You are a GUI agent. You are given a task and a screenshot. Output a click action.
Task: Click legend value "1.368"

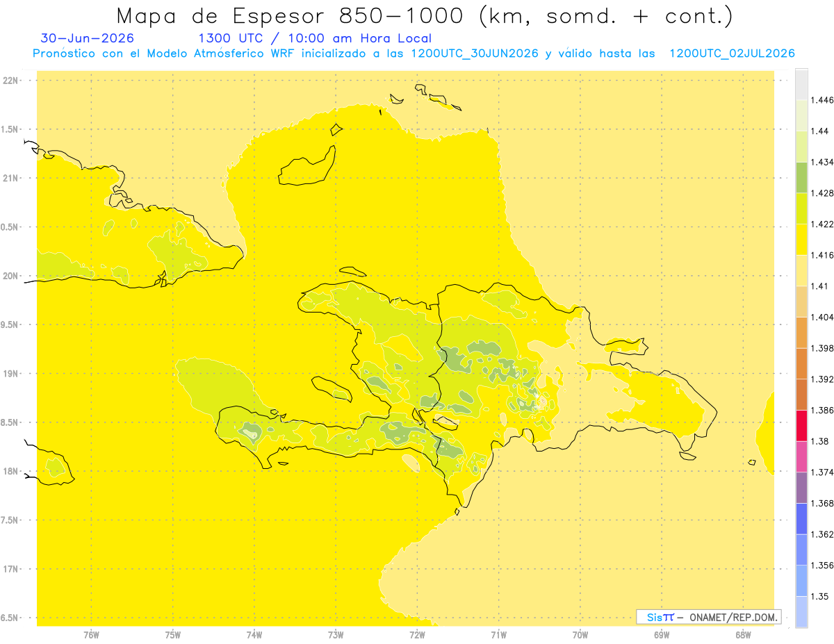coord(821,503)
